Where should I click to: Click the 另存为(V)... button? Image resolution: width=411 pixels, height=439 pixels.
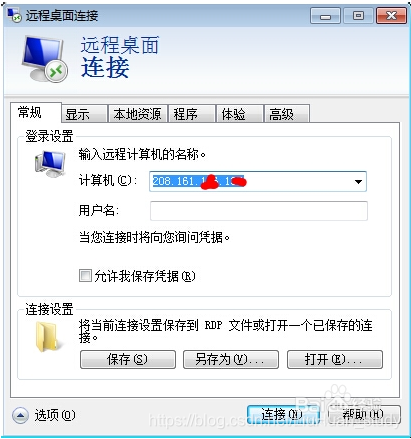click(x=231, y=359)
